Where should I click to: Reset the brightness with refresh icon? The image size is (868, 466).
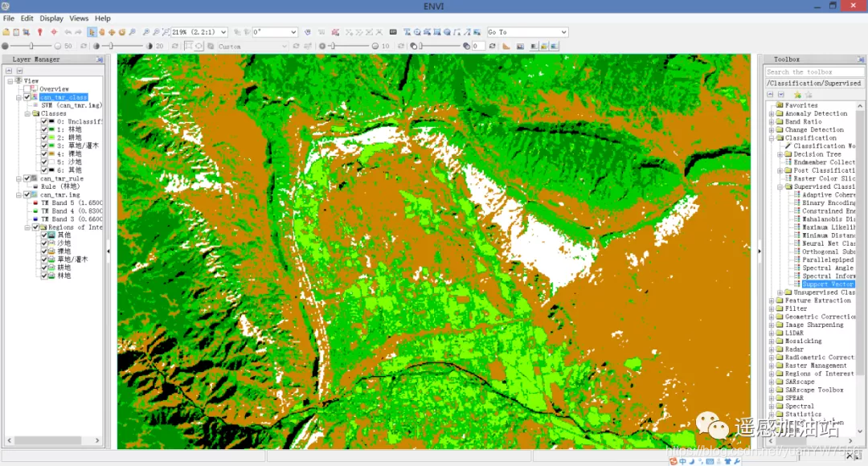[x=84, y=46]
